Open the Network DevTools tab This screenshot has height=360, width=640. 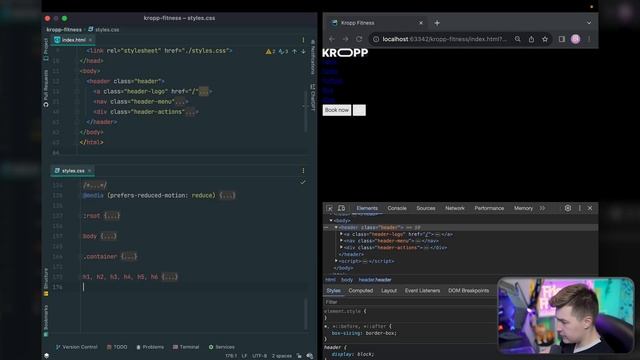455,208
